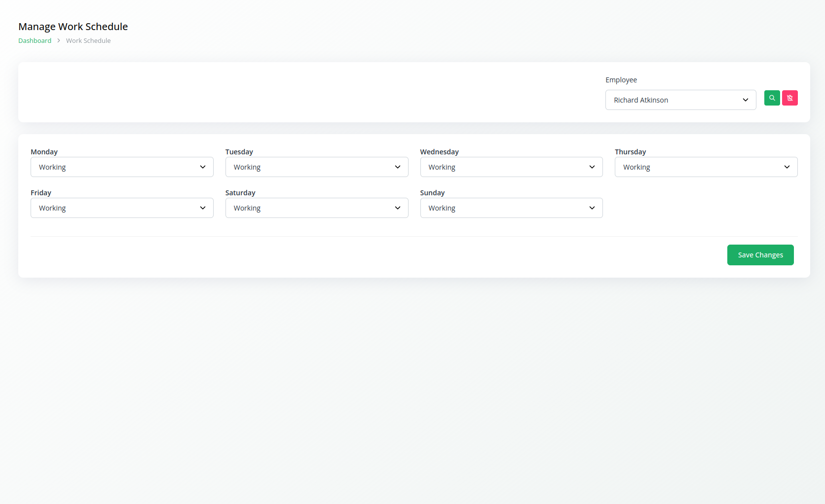Open the Employee dropdown showing Richard Atkinson
This screenshot has width=825, height=504.
(x=680, y=100)
